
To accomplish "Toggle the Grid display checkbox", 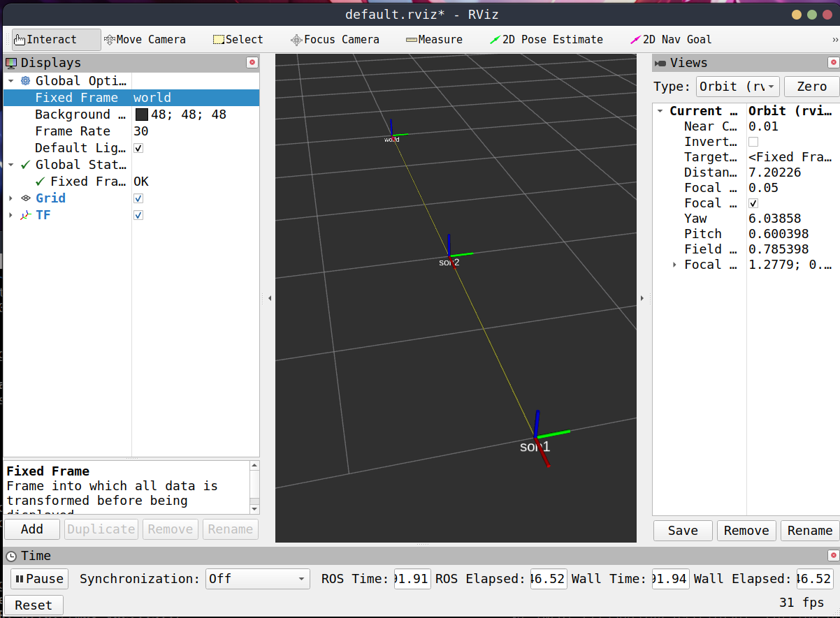I will (x=138, y=198).
